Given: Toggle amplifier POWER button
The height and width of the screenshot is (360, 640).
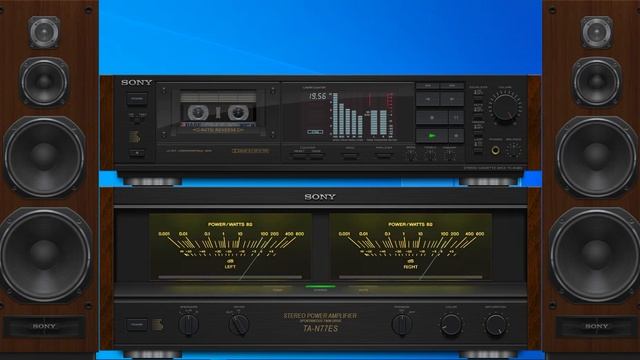Looking at the screenshot, I should 137,324.
